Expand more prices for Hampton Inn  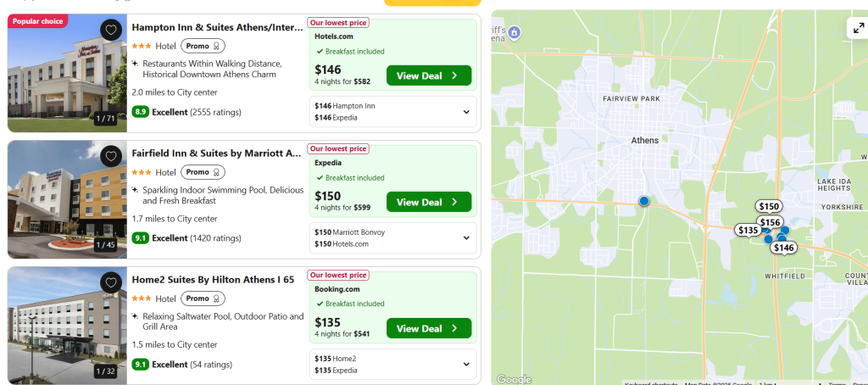click(x=465, y=111)
